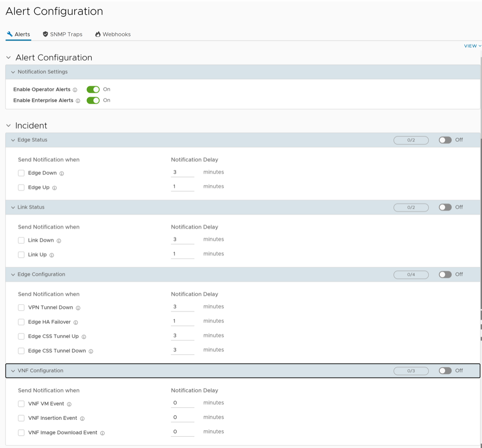Image resolution: width=482 pixels, height=448 pixels.
Task: Collapse the Notification Settings section
Action: pyautogui.click(x=13, y=72)
